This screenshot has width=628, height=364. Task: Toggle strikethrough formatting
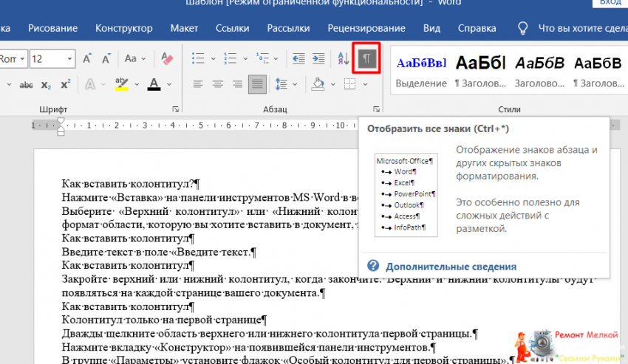coord(26,84)
